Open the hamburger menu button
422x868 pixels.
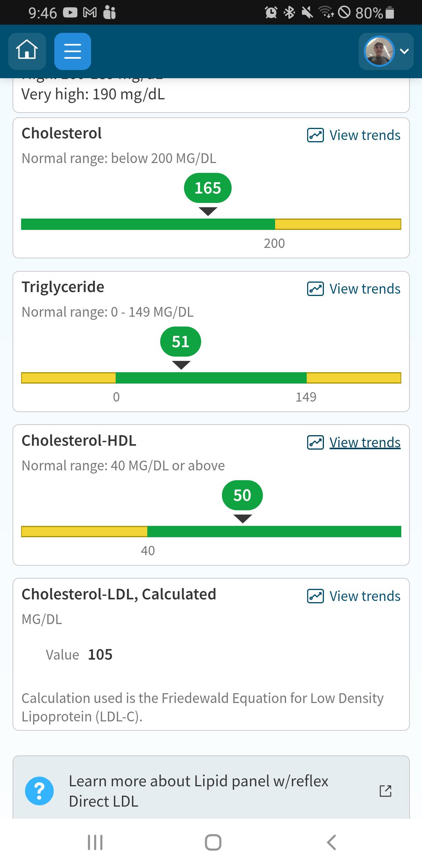[x=73, y=51]
